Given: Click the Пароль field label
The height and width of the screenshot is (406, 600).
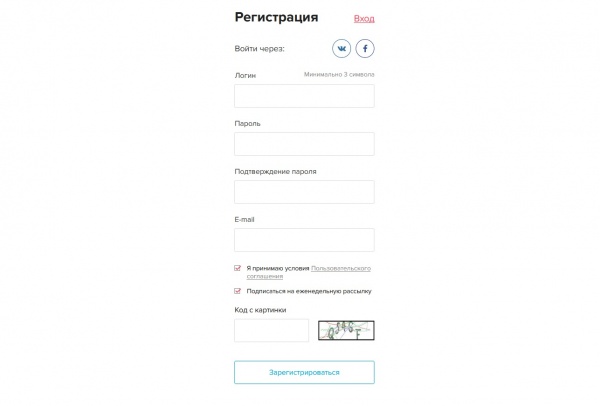Looking at the screenshot, I should coord(248,123).
